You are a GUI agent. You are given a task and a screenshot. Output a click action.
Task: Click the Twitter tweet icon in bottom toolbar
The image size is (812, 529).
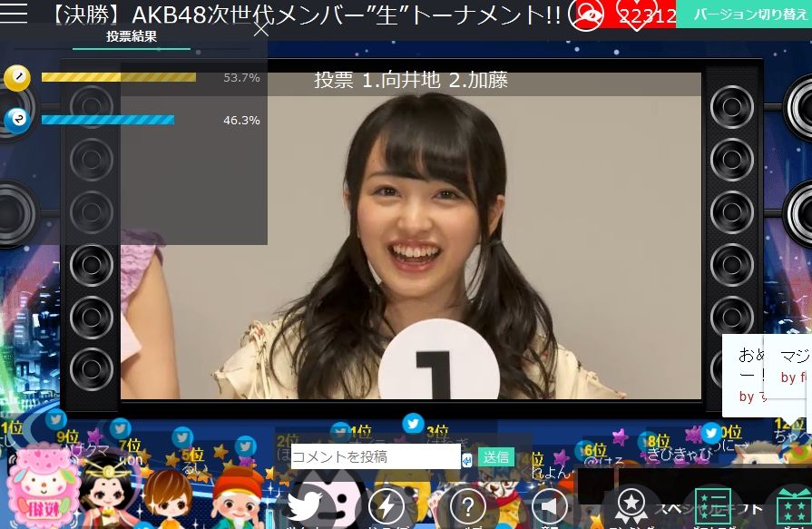point(304,506)
